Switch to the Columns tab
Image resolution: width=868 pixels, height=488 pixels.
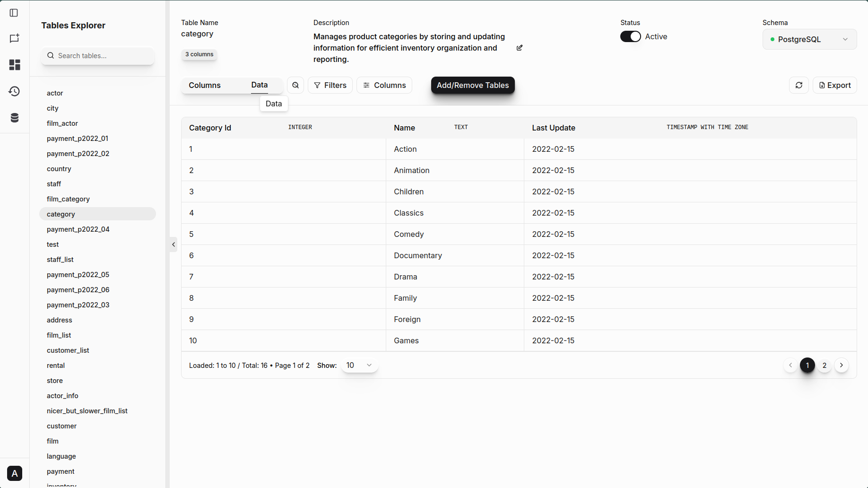204,85
